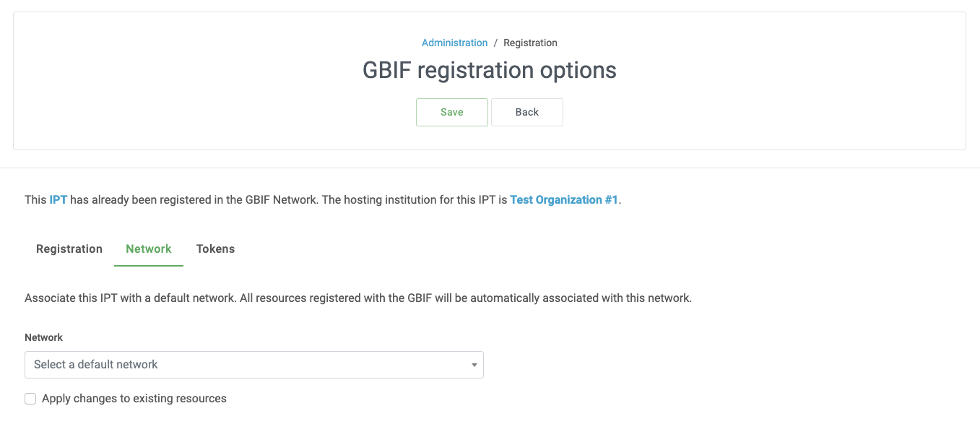
Task: Click the "GBIF registration options" page title
Action: click(490, 70)
